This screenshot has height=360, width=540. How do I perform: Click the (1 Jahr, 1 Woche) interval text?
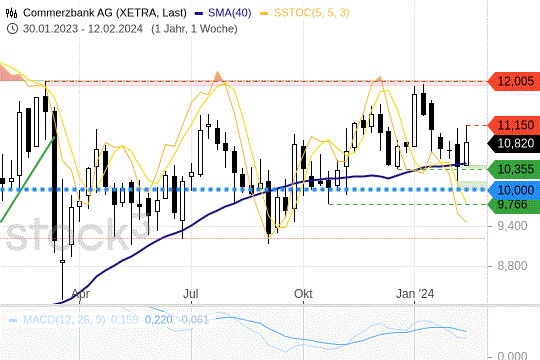[x=194, y=29]
